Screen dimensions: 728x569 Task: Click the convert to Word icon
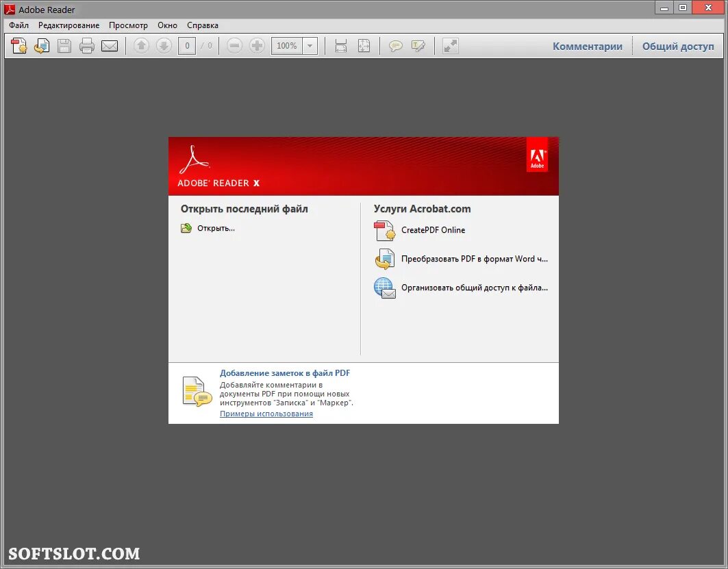click(385, 259)
